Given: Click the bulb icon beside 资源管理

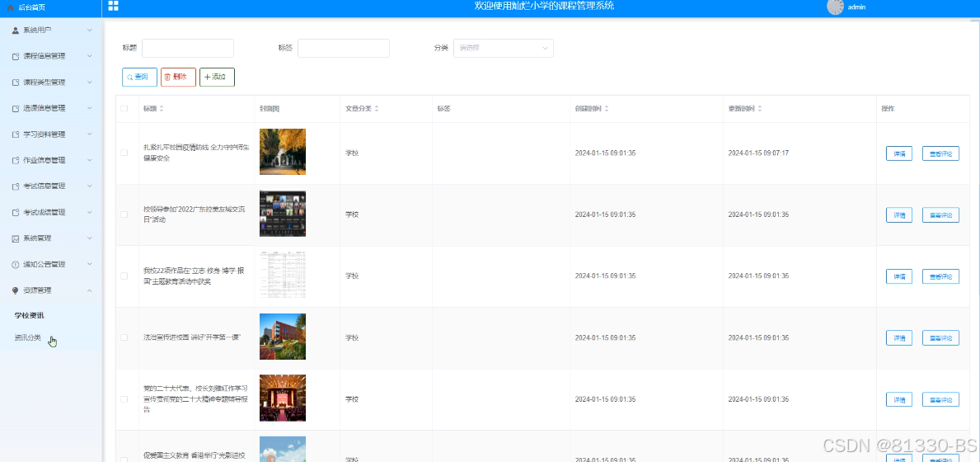Looking at the screenshot, I should pos(16,290).
